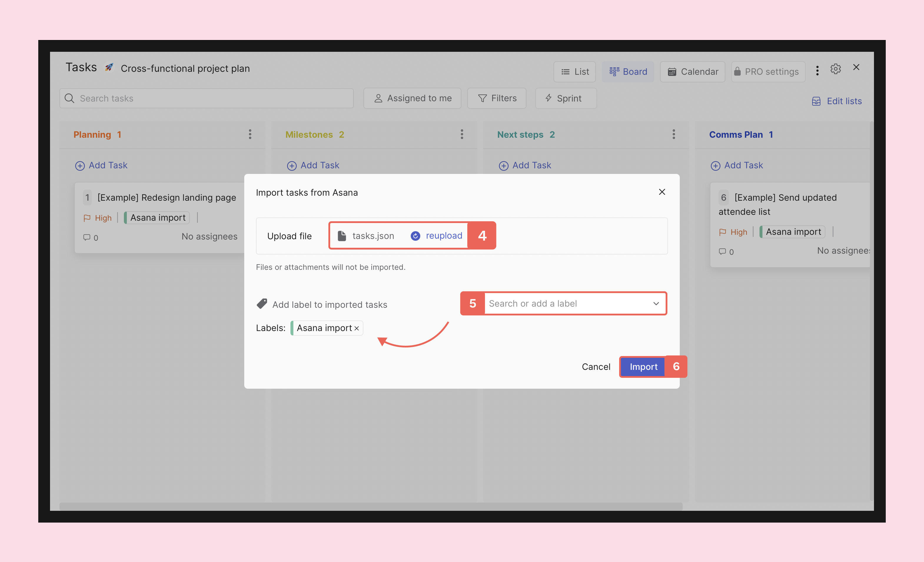Open the settings gear icon

tap(835, 69)
